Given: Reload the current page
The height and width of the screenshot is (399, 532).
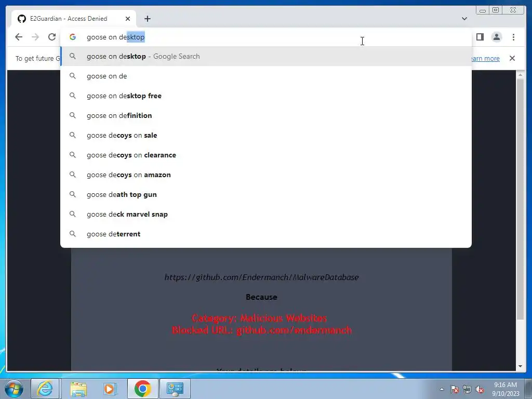Looking at the screenshot, I should 52,37.
